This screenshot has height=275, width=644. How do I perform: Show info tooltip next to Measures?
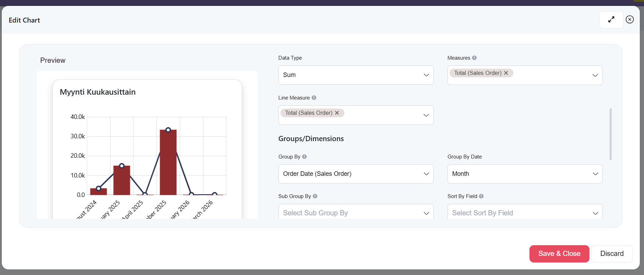click(x=474, y=58)
